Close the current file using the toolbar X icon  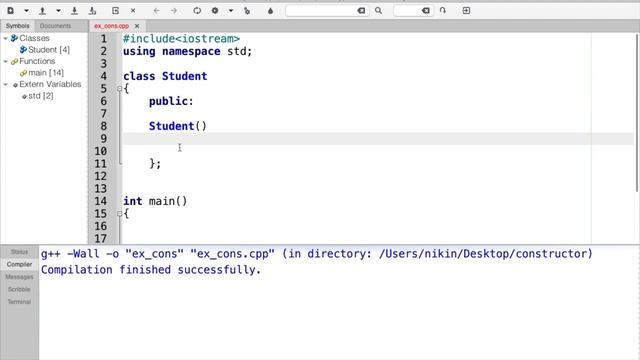(133, 11)
